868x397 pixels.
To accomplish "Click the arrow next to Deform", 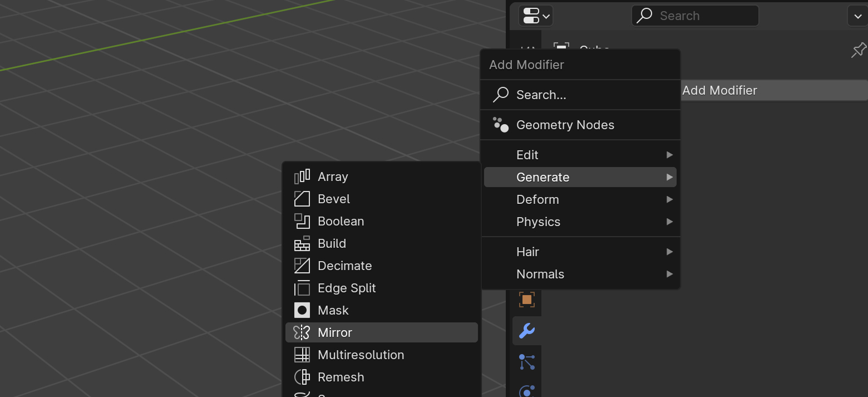I will pyautogui.click(x=669, y=199).
